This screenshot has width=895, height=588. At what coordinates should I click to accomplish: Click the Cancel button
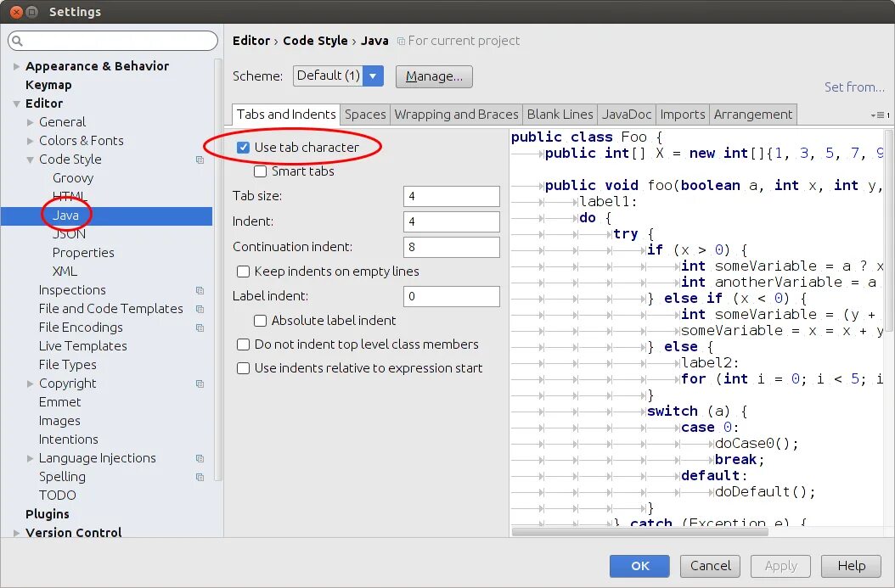point(710,566)
